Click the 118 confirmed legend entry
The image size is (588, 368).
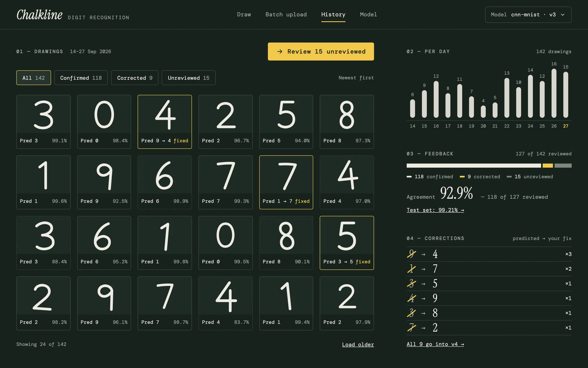430,177
